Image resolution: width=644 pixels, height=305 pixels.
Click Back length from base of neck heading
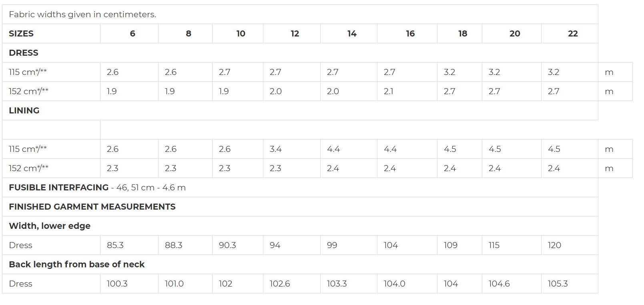[76, 265]
